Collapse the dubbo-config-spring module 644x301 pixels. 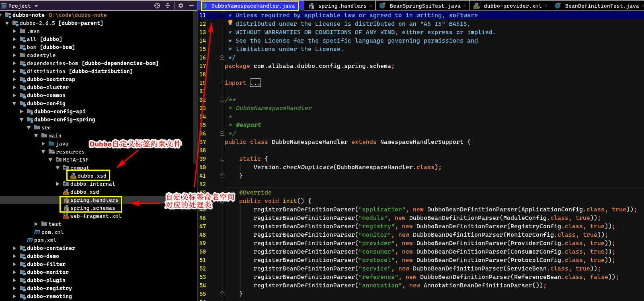(x=22, y=119)
